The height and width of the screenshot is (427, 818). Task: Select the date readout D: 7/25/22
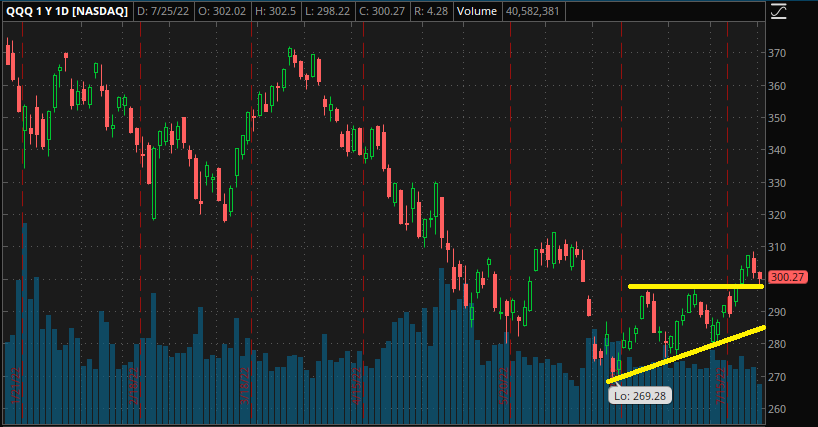click(x=163, y=11)
